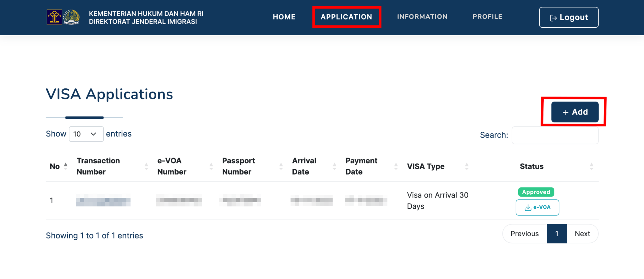Open the Show 10 entries dropdown
The image size is (644, 279).
point(86,134)
